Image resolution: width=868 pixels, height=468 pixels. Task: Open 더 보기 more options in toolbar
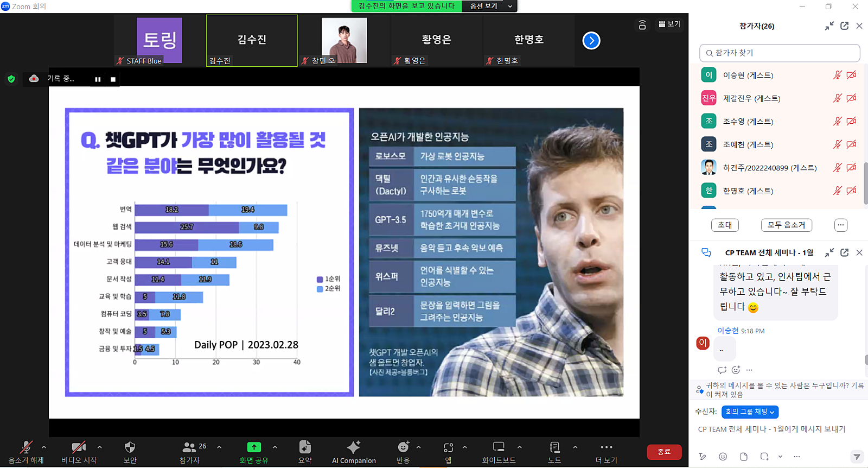coord(607,452)
